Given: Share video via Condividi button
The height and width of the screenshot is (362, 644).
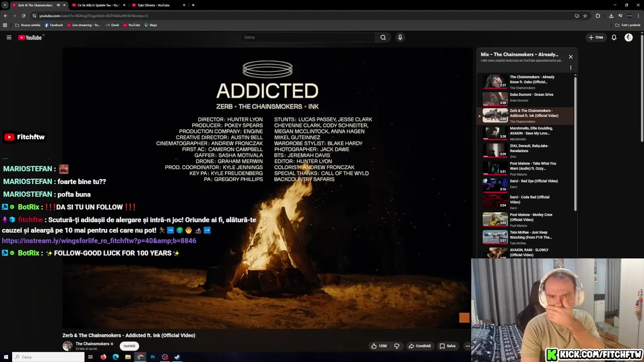Looking at the screenshot, I should 420,346.
